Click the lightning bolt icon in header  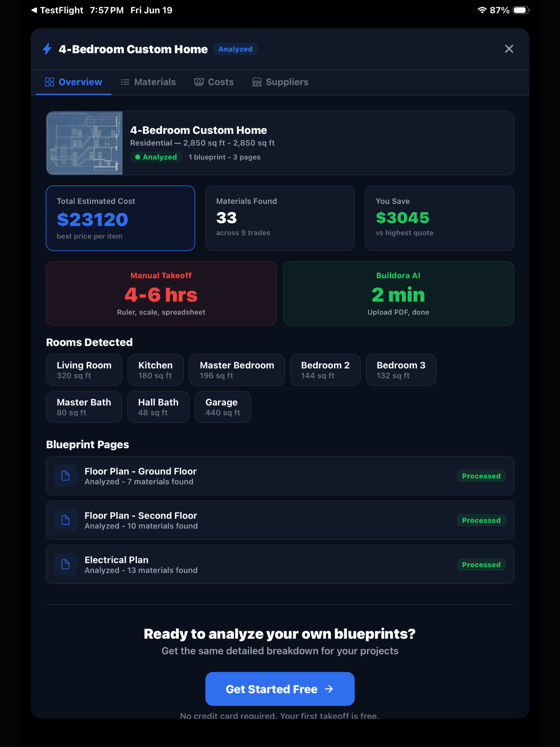[47, 49]
